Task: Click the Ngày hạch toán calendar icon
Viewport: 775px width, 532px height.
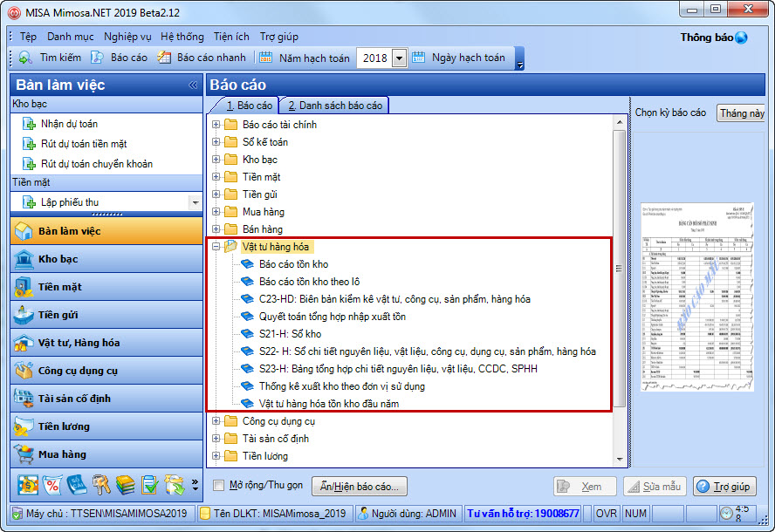Action: coord(419,58)
